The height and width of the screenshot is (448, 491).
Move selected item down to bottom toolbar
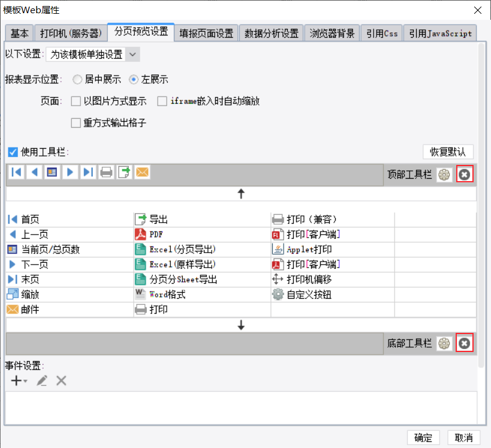point(241,325)
